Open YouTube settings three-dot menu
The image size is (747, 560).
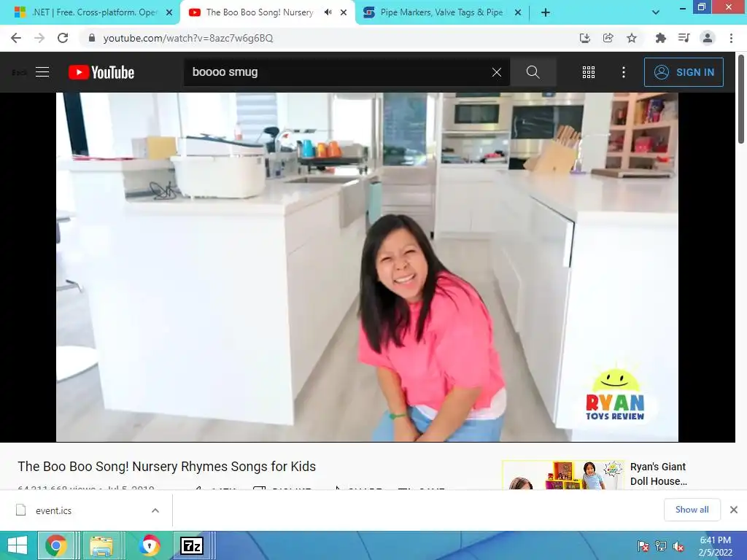[624, 72]
